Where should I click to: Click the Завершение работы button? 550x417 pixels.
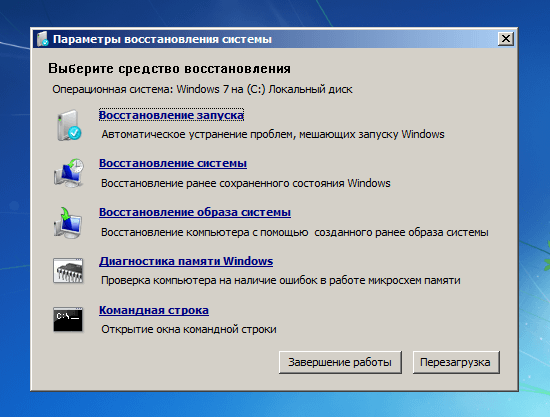[x=340, y=362]
